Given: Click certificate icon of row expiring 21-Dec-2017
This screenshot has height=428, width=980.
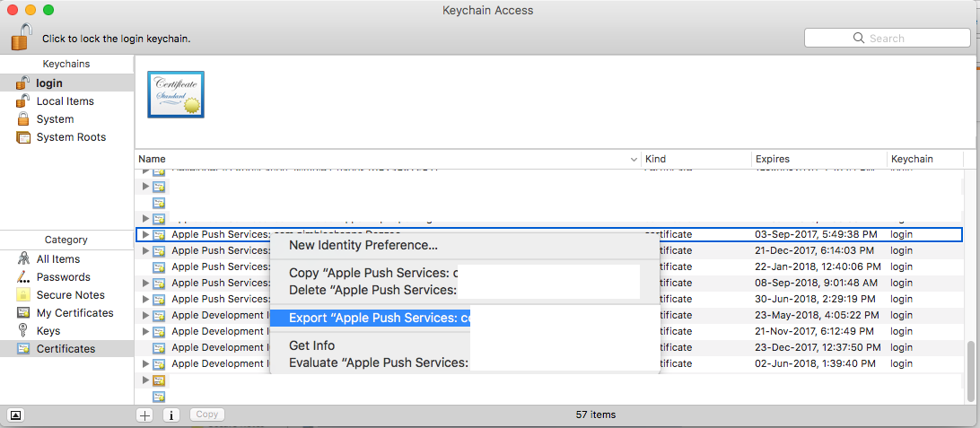Looking at the screenshot, I should coord(160,251).
